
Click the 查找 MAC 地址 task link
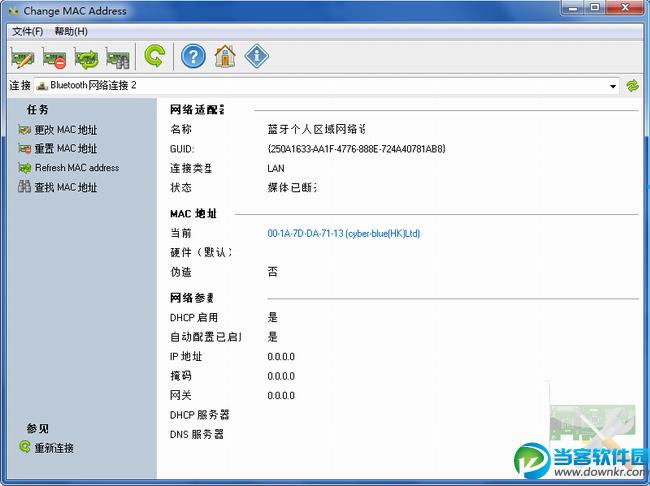click(x=65, y=187)
